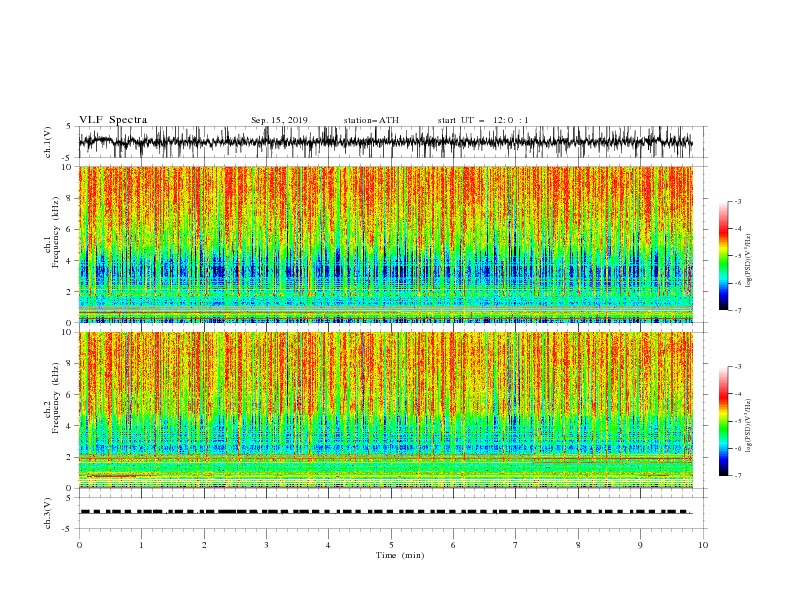
Task: Click time axis tick label "4"
Action: point(328,545)
